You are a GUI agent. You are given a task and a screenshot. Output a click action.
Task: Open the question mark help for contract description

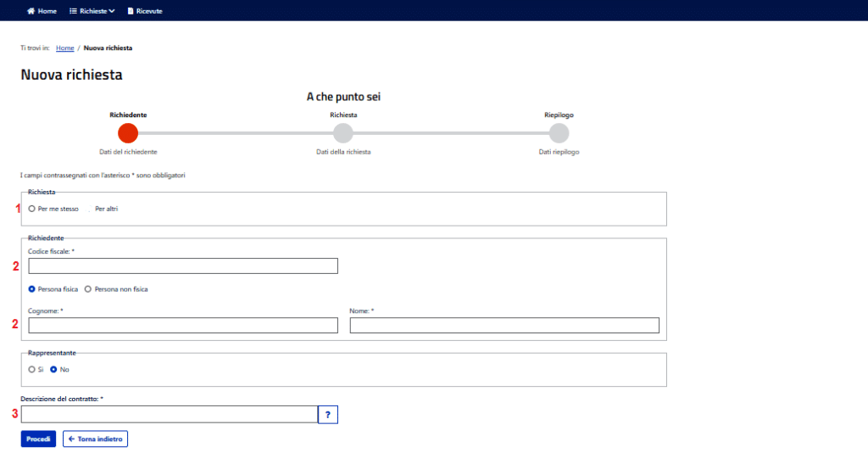coord(328,415)
